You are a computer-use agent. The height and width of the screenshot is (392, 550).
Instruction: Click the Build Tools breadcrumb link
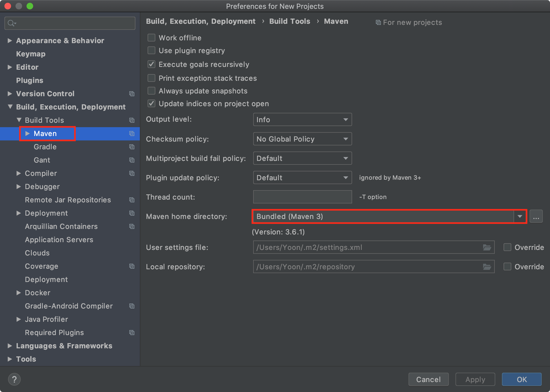(289, 21)
